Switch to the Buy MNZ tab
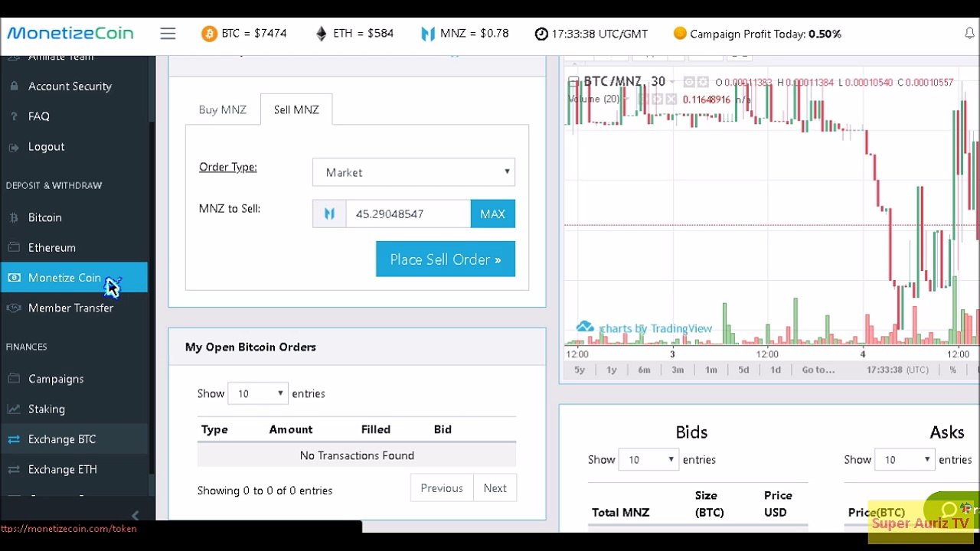Image resolution: width=980 pixels, height=551 pixels. click(x=223, y=109)
